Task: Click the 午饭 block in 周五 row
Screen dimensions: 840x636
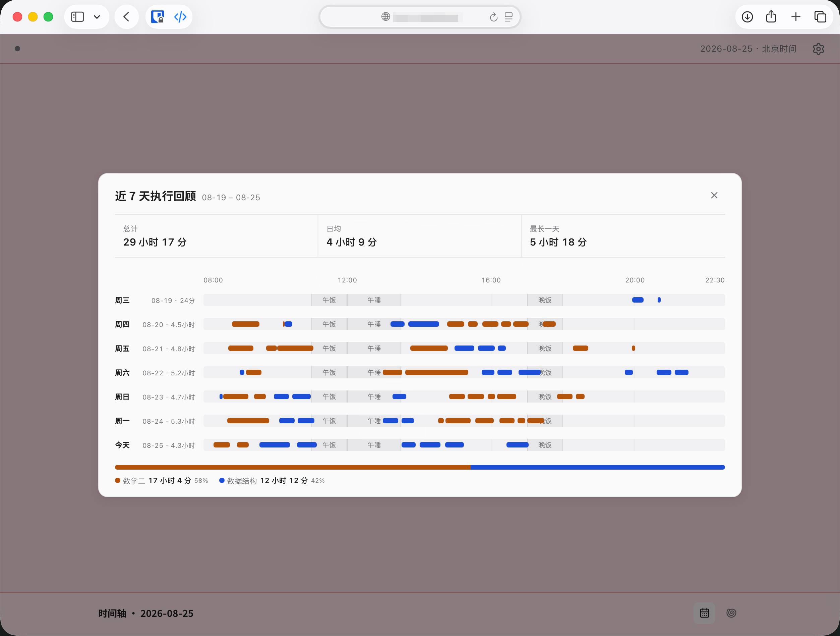Action: point(329,348)
